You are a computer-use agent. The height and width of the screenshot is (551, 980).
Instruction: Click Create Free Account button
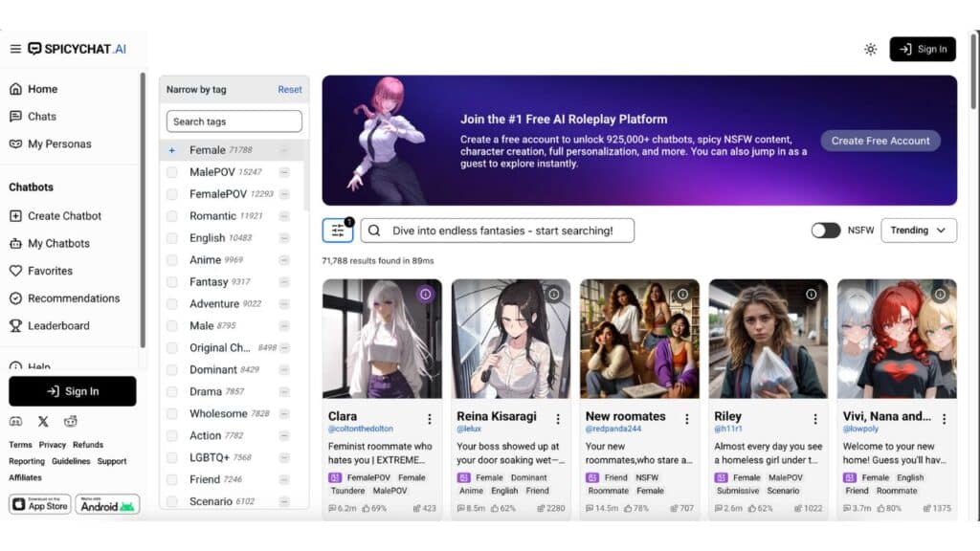[880, 141]
